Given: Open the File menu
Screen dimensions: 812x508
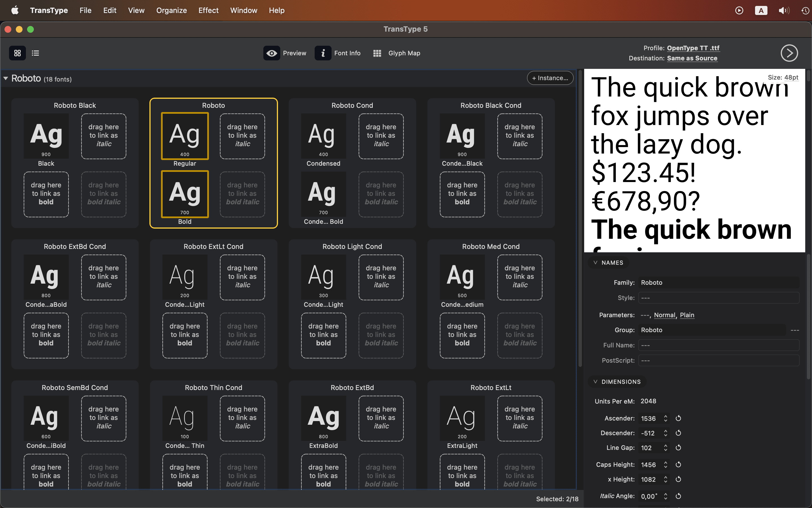Looking at the screenshot, I should point(85,10).
